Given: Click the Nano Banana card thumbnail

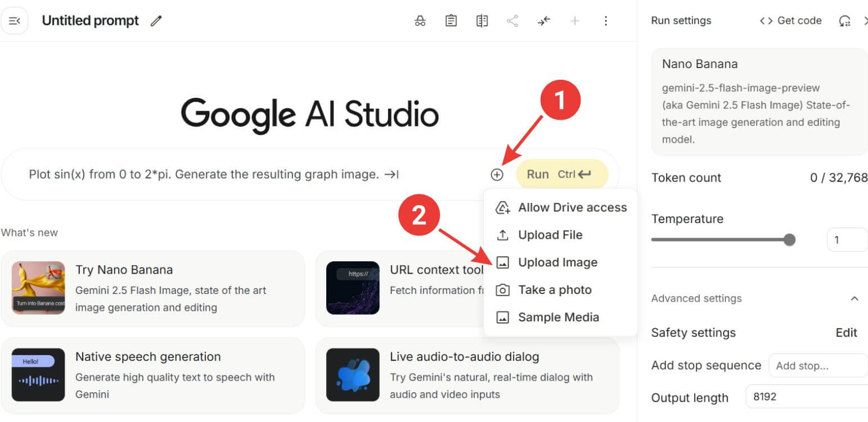Looking at the screenshot, I should point(38,288).
